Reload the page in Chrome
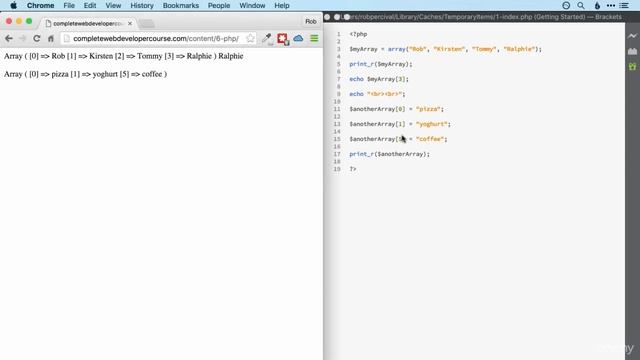 (x=37, y=38)
